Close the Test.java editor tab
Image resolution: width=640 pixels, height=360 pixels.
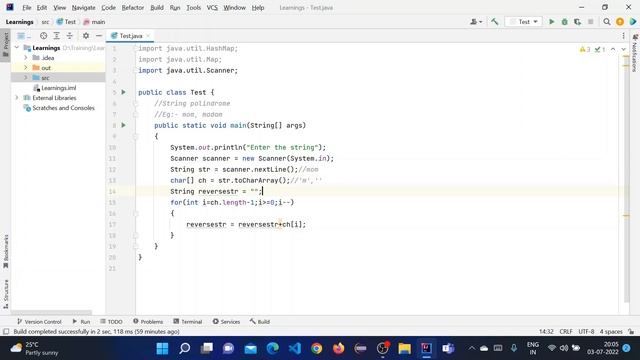pos(148,36)
